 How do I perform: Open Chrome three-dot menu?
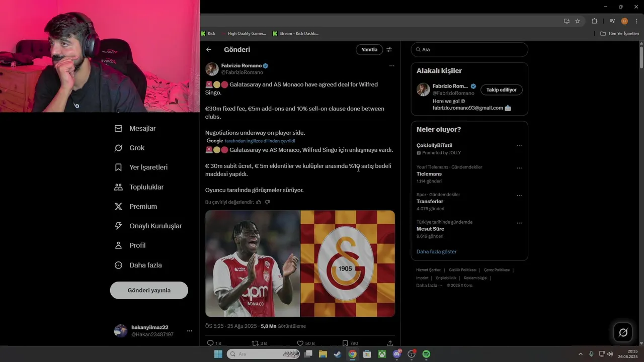[x=637, y=21]
